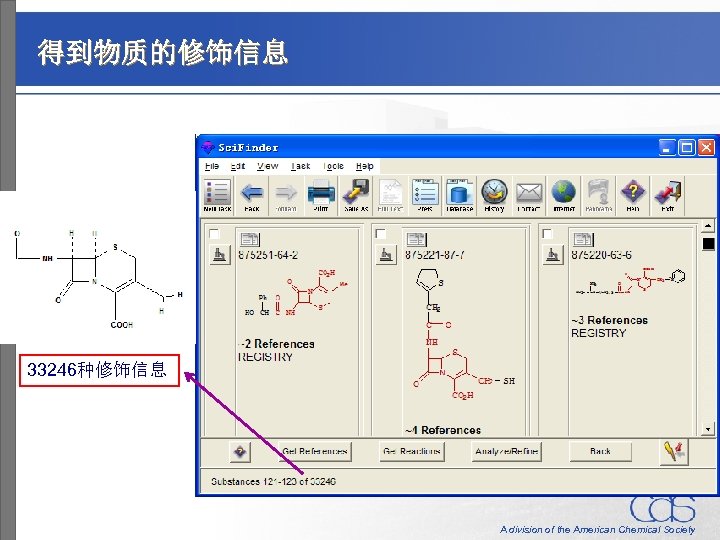720x540 pixels.
Task: Open the microscope icon for 875251-64-2
Action: pyautogui.click(x=219, y=254)
